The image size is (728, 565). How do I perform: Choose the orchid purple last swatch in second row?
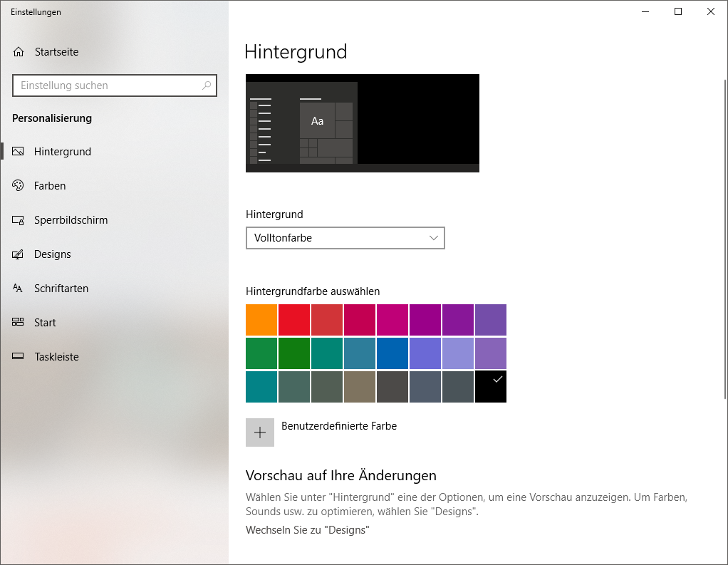pos(491,353)
